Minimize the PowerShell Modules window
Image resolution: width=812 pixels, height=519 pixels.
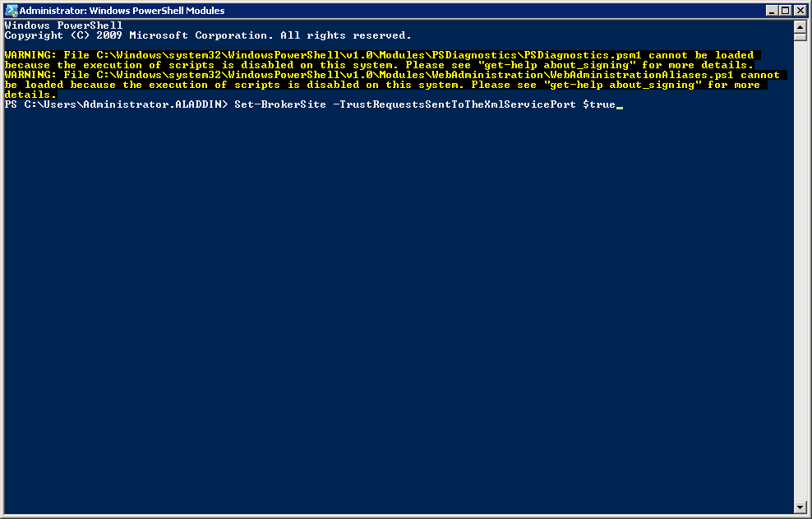[x=772, y=11]
